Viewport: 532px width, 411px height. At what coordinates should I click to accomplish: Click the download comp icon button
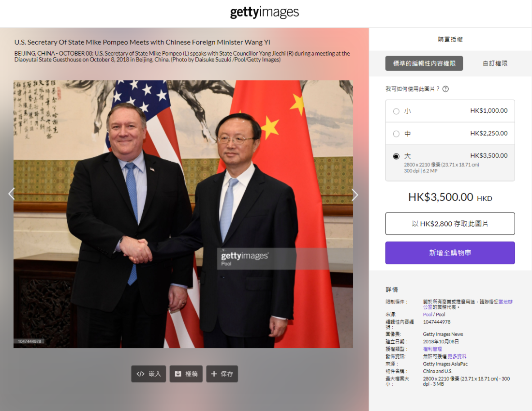coord(186,374)
